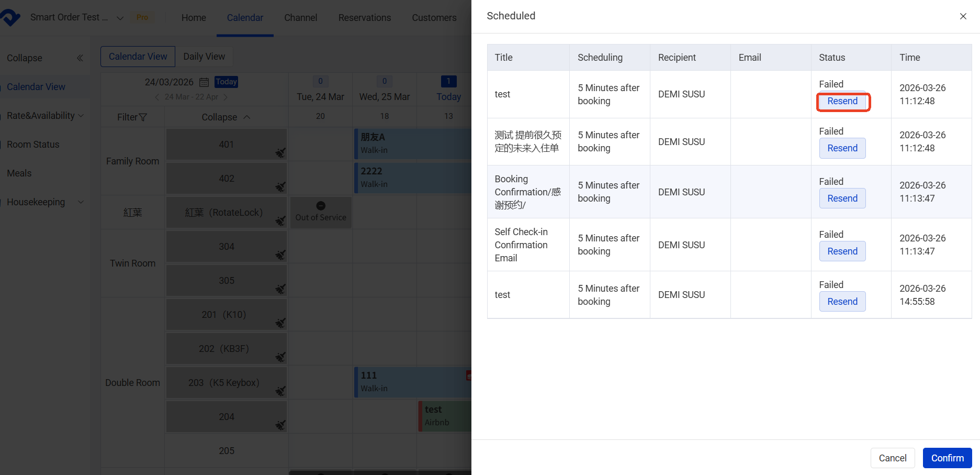Click Cancel in the Scheduled panel
Viewport: 980px width, 475px height.
pos(892,458)
